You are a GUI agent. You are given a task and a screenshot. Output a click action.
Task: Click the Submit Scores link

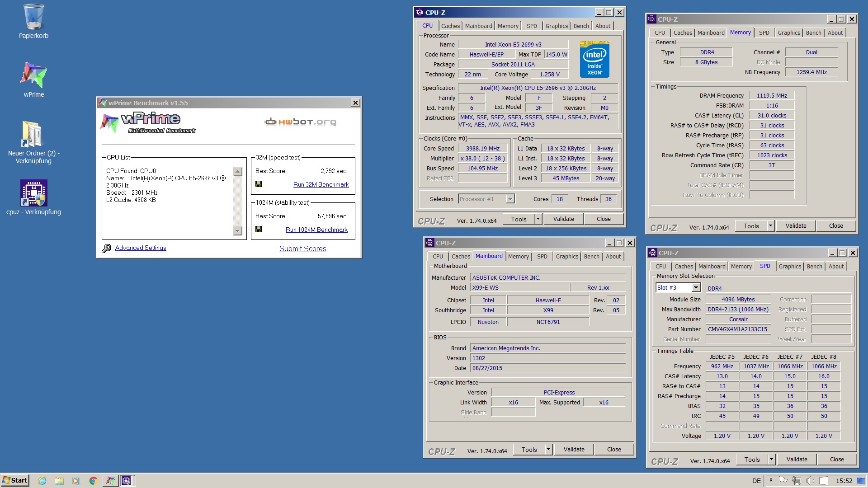(302, 249)
